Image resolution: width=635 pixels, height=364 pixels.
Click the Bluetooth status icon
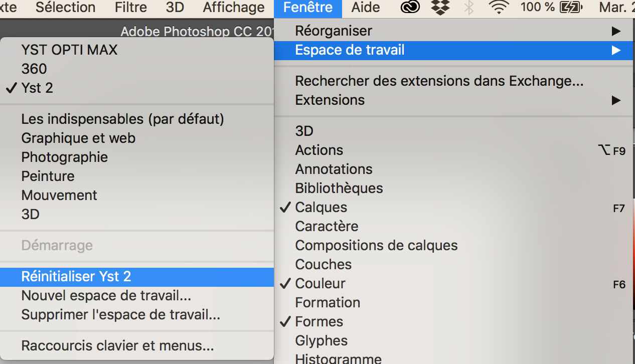click(469, 8)
